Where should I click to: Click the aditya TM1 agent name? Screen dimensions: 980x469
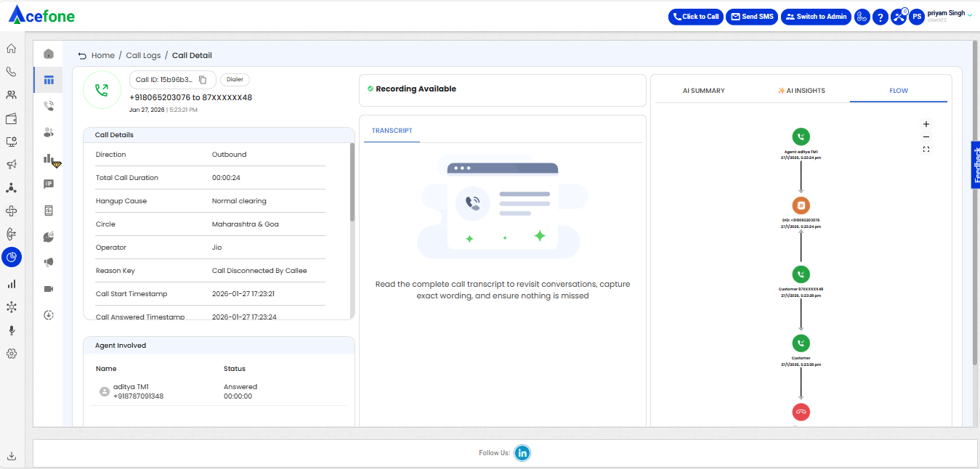131,387
